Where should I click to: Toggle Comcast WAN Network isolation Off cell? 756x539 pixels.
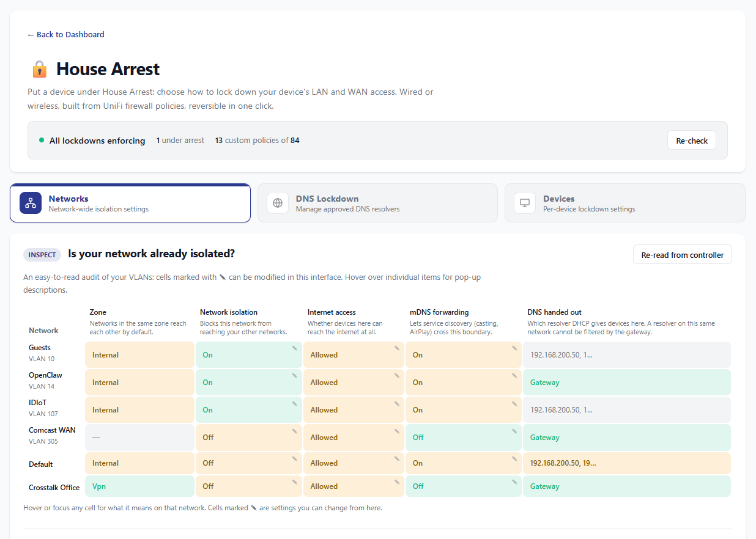click(248, 437)
